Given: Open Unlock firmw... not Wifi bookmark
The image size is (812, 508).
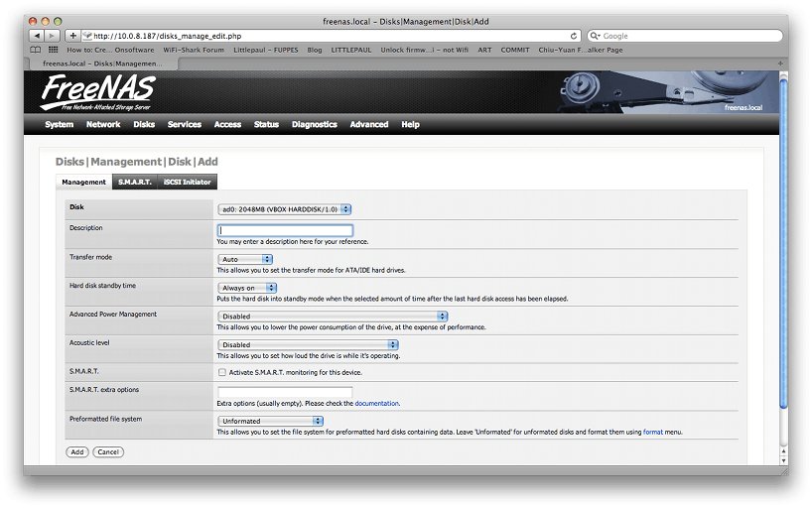Looking at the screenshot, I should (x=424, y=50).
